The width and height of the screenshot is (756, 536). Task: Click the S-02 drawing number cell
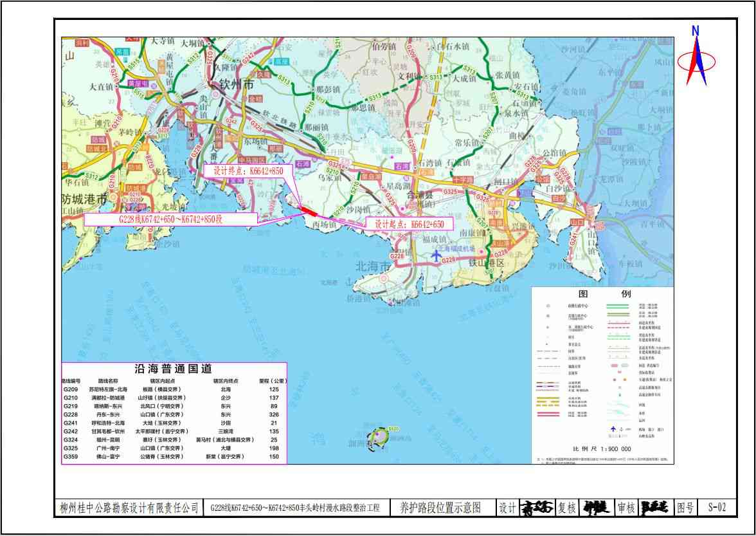[717, 508]
